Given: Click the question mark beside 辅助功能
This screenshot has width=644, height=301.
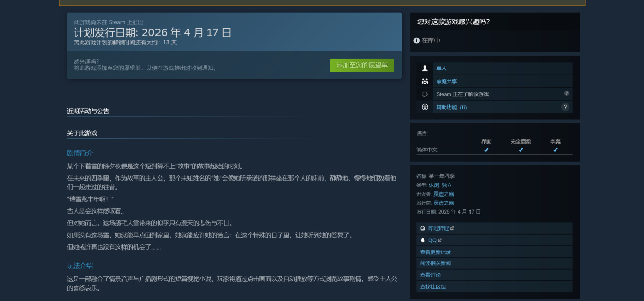Looking at the screenshot, I should [565, 107].
